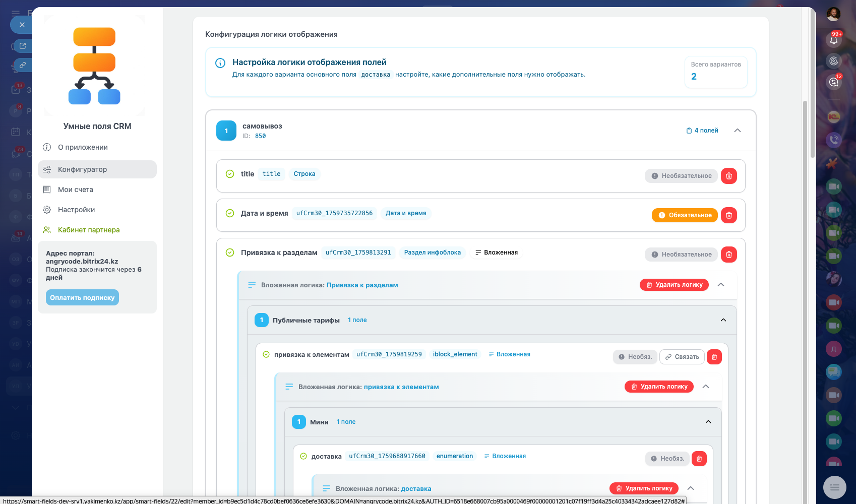Open Кабинет партнера link
Image resolution: width=856 pixels, height=504 pixels.
(89, 230)
